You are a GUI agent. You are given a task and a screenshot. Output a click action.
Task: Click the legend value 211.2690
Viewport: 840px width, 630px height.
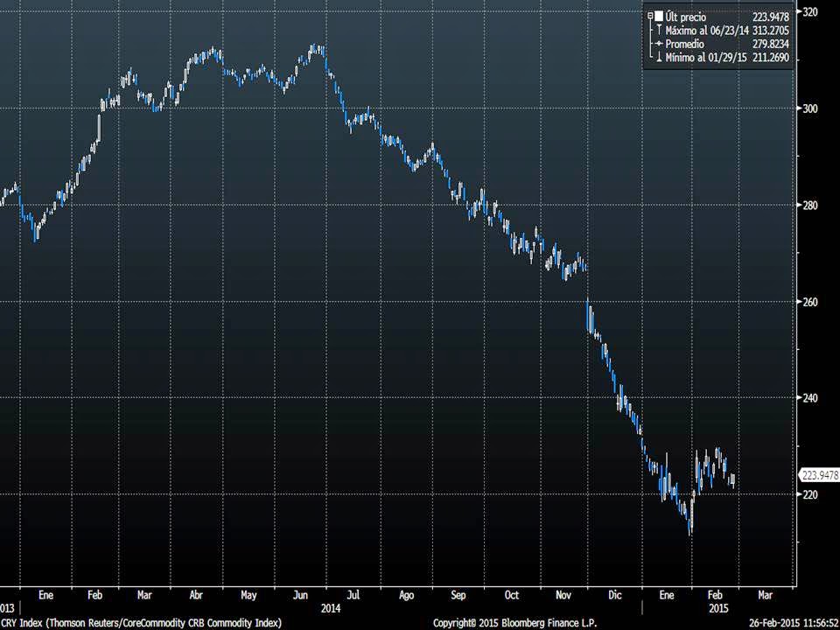tap(770, 58)
